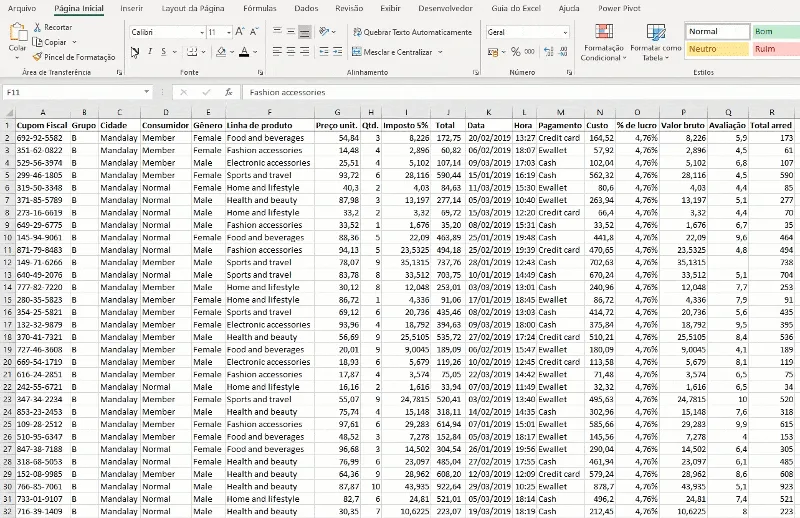
Task: Center cell text horizontally
Action: tap(291, 52)
